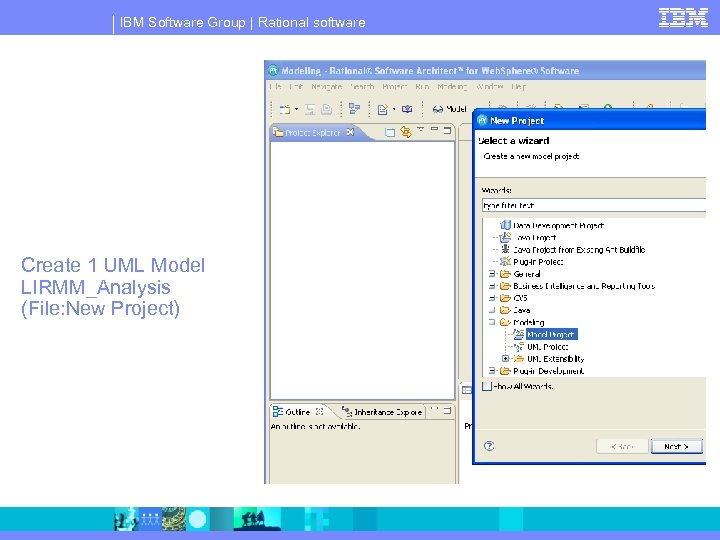Click the General folder icon
720x540 pixels.
click(x=506, y=274)
